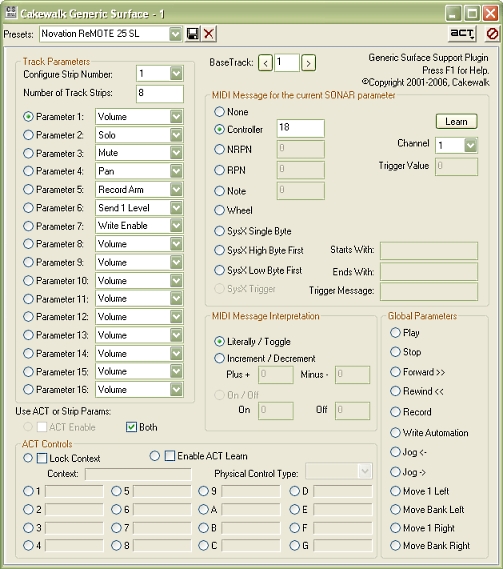Image resolution: width=503 pixels, height=569 pixels.
Task: Delete the preset using red X icon
Action: tap(209, 34)
